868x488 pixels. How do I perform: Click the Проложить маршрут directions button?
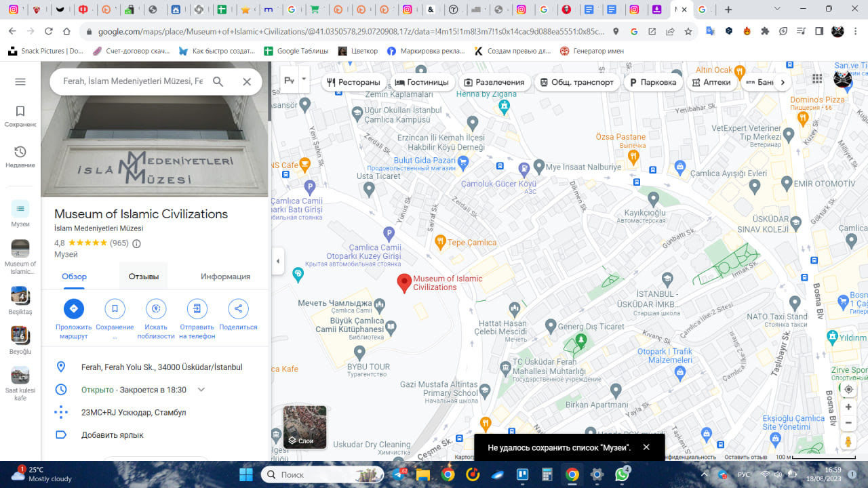point(74,308)
